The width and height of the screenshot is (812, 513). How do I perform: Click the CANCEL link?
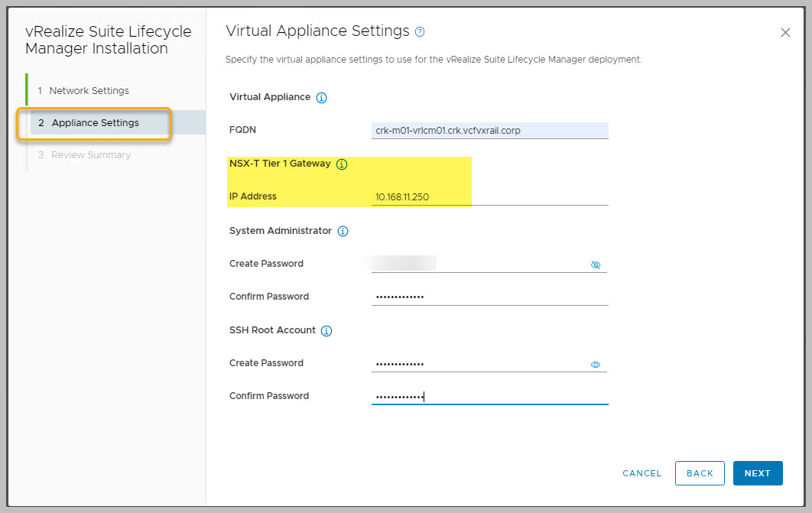(x=641, y=473)
